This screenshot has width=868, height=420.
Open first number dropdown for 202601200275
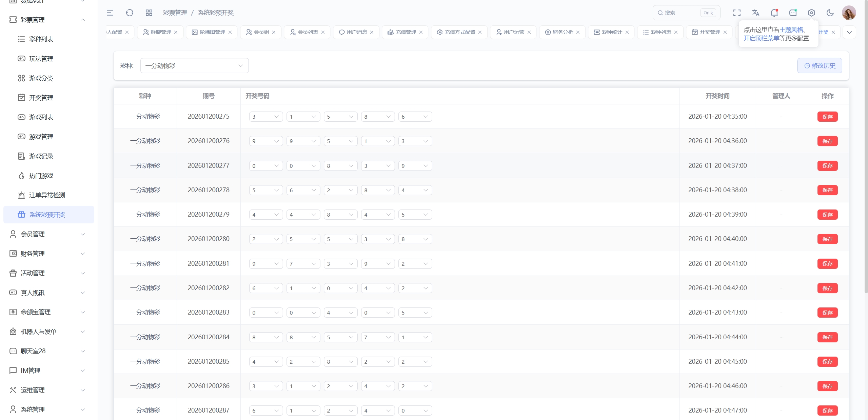tap(266, 117)
